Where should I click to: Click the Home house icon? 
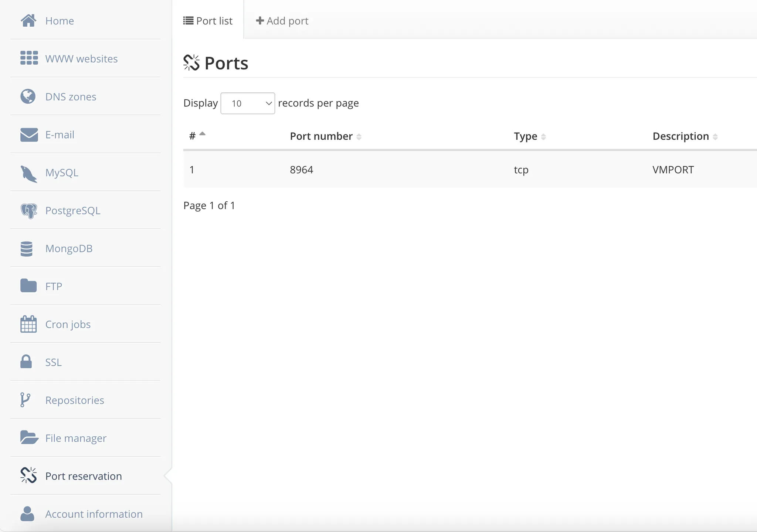[x=29, y=20]
